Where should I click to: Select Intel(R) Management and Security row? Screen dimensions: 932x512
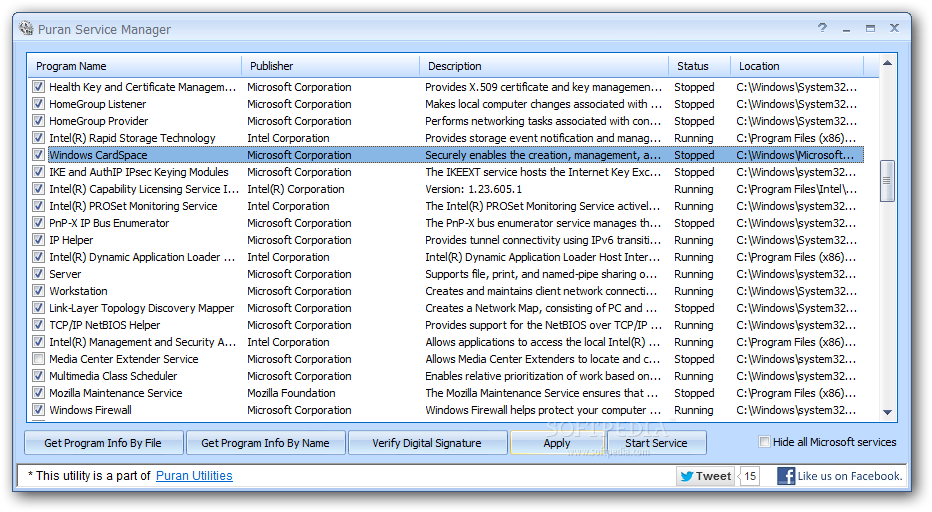[x=446, y=342]
